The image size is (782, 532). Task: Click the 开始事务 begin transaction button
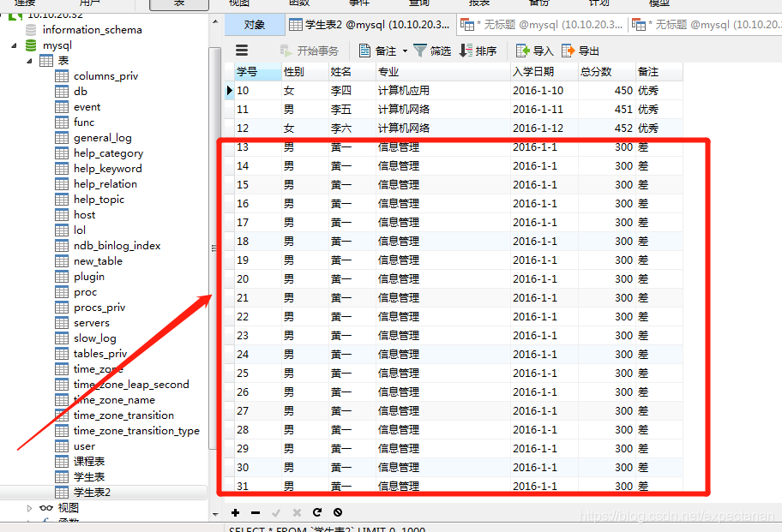click(310, 51)
